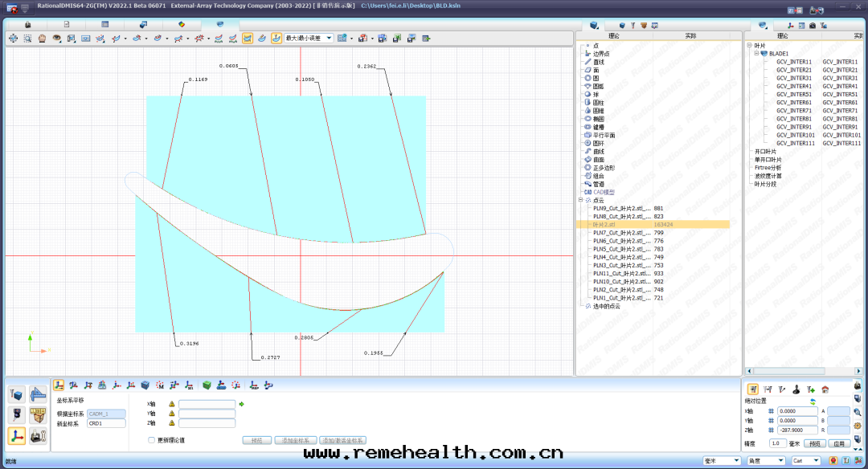Collapse the 叶片 root tree node
This screenshot has width=868, height=469.
point(749,46)
